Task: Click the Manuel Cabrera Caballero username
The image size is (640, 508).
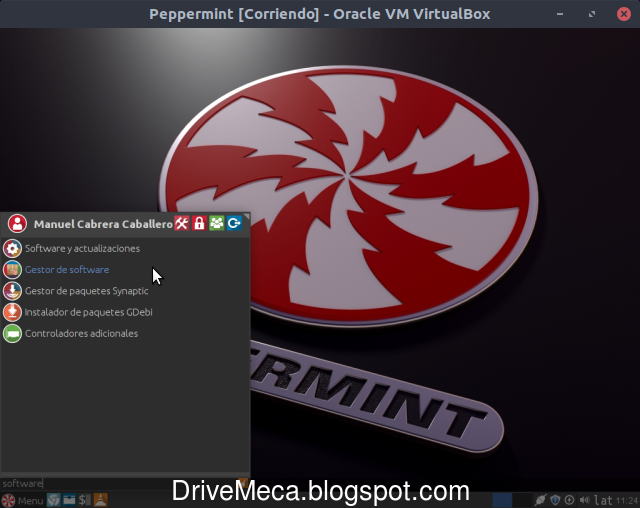Action: point(103,224)
